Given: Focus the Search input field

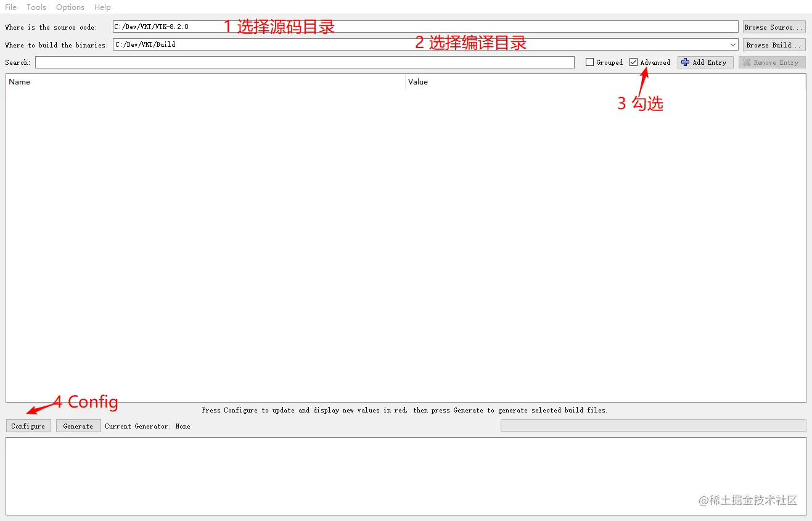Looking at the screenshot, I should (305, 62).
